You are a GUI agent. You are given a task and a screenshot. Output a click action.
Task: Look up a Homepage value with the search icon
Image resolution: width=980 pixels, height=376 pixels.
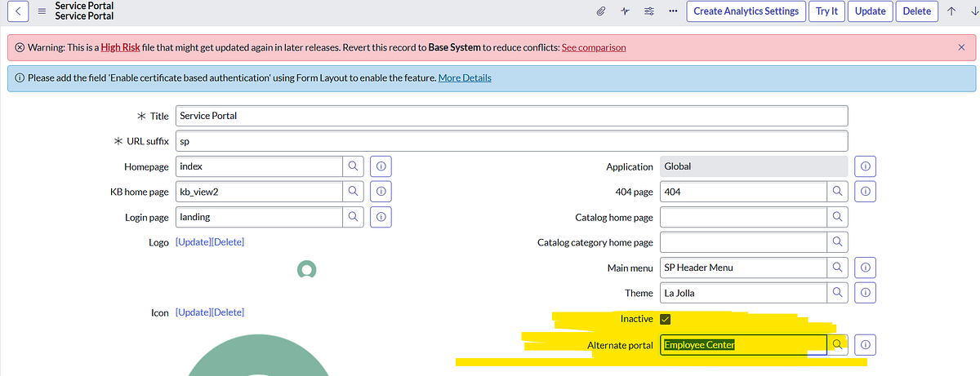click(x=354, y=166)
